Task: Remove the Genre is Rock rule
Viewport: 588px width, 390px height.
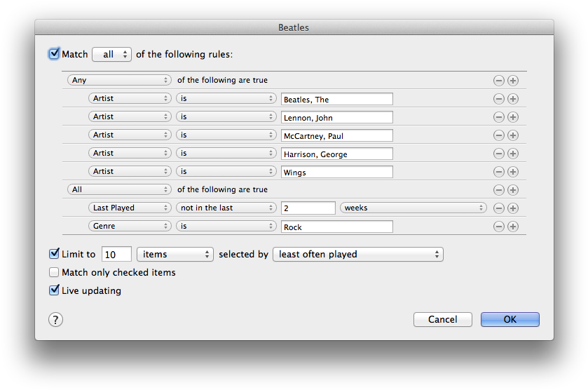Action: point(498,227)
